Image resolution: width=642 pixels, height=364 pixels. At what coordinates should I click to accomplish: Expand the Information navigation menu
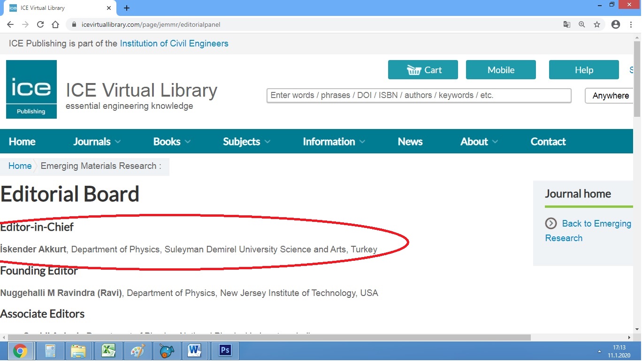click(x=334, y=142)
